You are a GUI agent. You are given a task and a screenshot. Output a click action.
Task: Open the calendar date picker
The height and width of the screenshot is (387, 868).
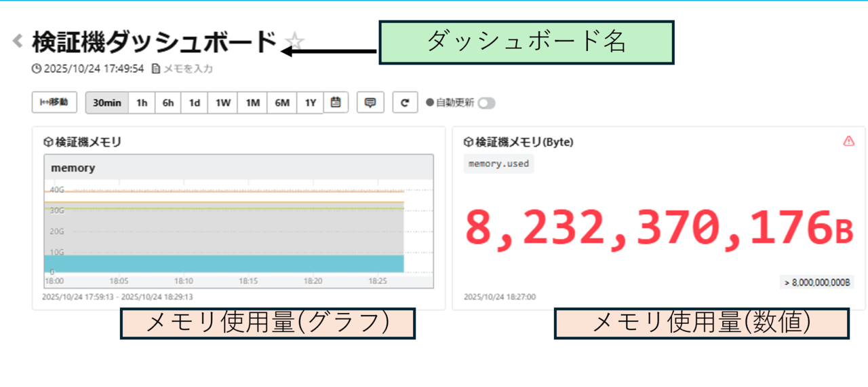click(x=336, y=103)
